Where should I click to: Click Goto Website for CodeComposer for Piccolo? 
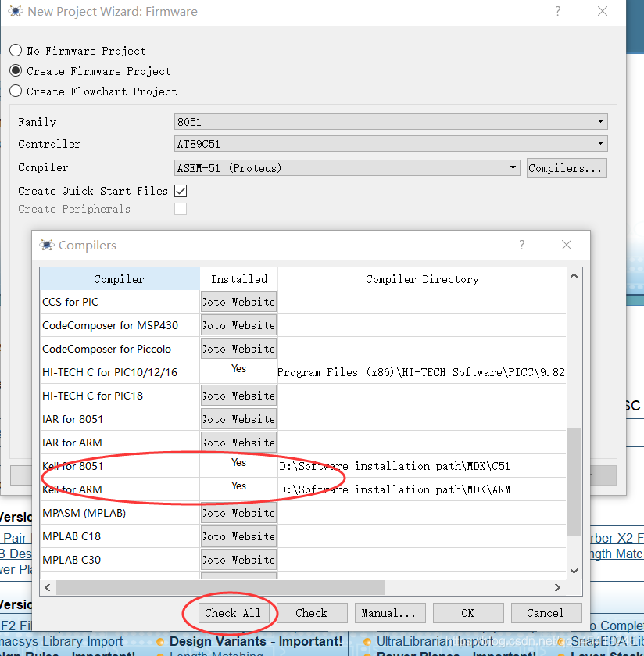pos(239,349)
